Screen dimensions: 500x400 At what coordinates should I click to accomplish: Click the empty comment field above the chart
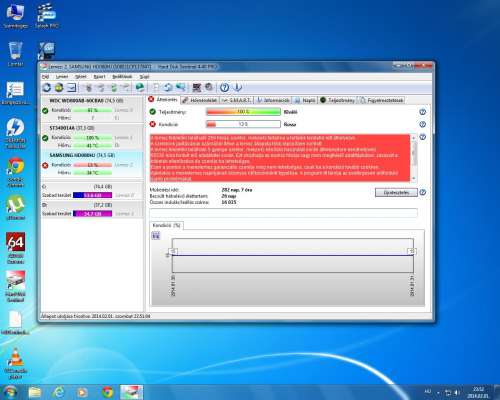(x=283, y=213)
